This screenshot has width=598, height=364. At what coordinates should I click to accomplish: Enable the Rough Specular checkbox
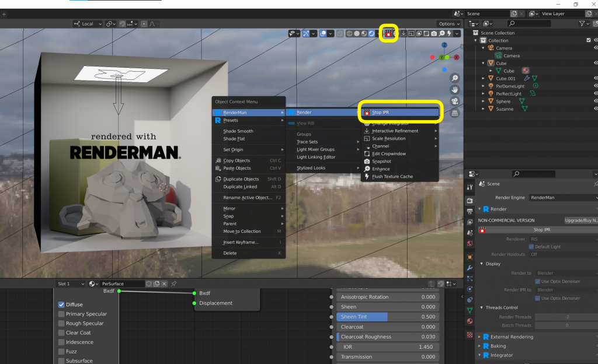tap(61, 324)
